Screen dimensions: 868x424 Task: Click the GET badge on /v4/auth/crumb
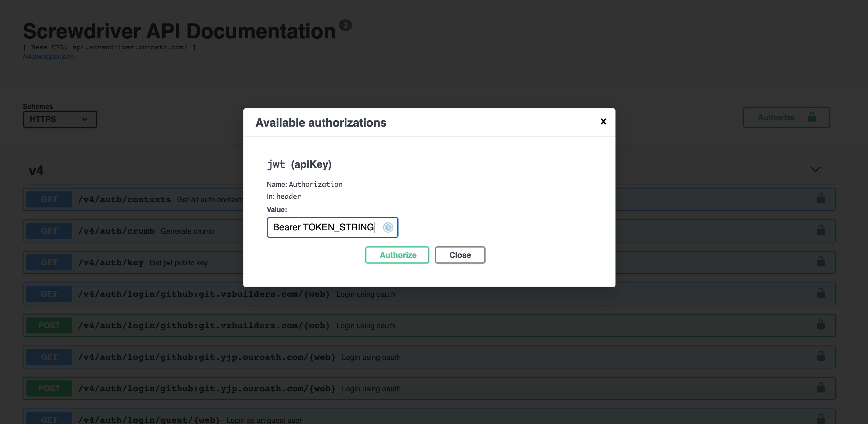click(49, 231)
